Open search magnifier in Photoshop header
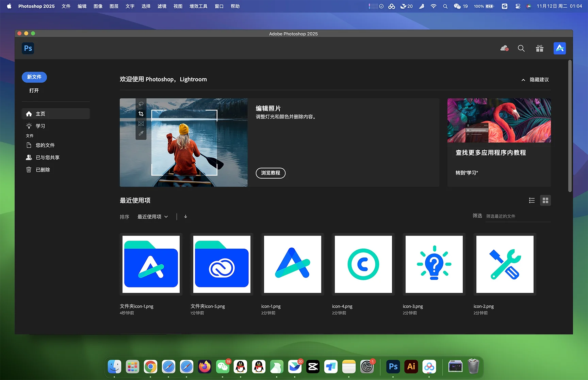Viewport: 588px width, 380px height. tap(521, 48)
